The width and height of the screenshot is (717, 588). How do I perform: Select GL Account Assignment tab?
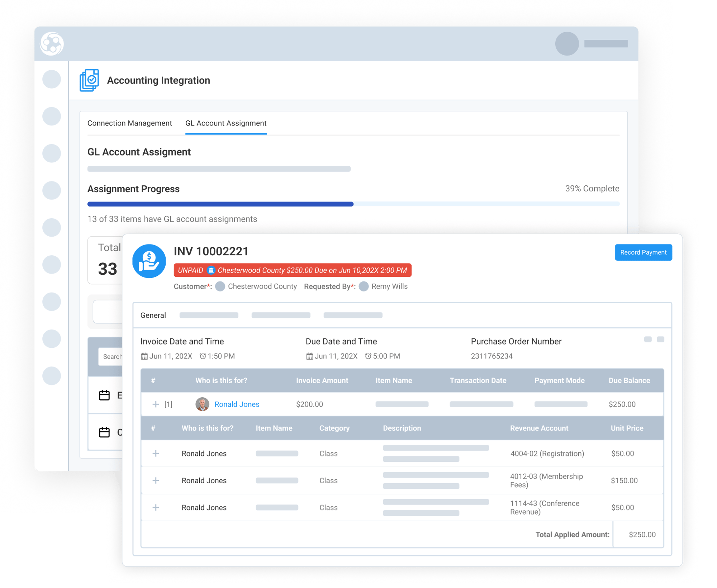(x=226, y=123)
